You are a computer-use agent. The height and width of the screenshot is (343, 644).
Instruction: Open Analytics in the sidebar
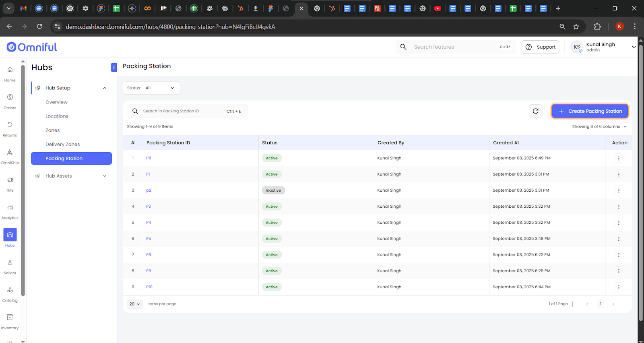(10, 211)
